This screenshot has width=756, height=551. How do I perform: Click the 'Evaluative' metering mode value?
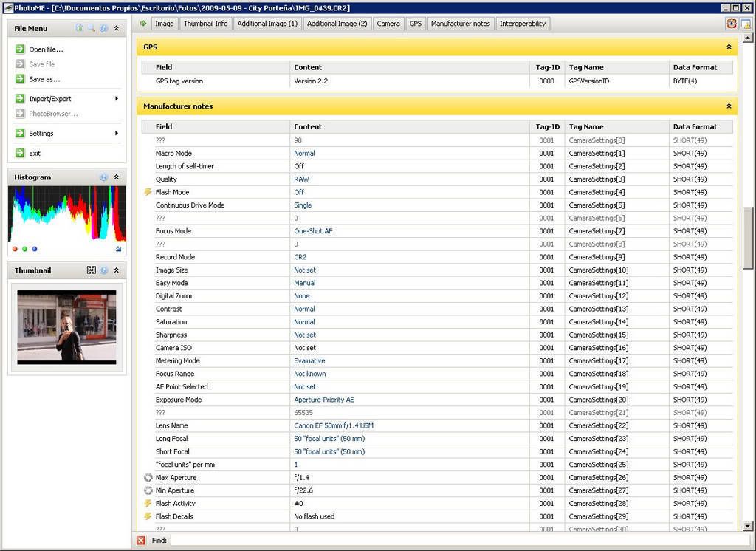[x=309, y=360]
